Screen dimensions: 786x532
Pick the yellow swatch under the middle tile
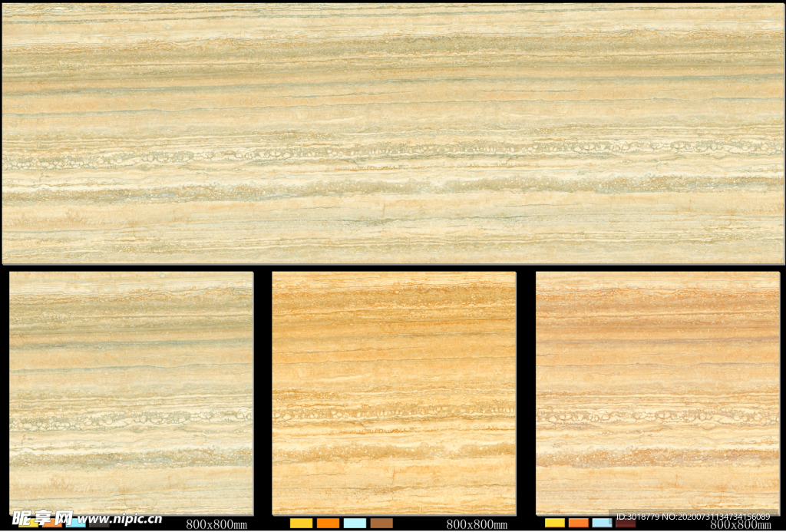pyautogui.click(x=301, y=523)
